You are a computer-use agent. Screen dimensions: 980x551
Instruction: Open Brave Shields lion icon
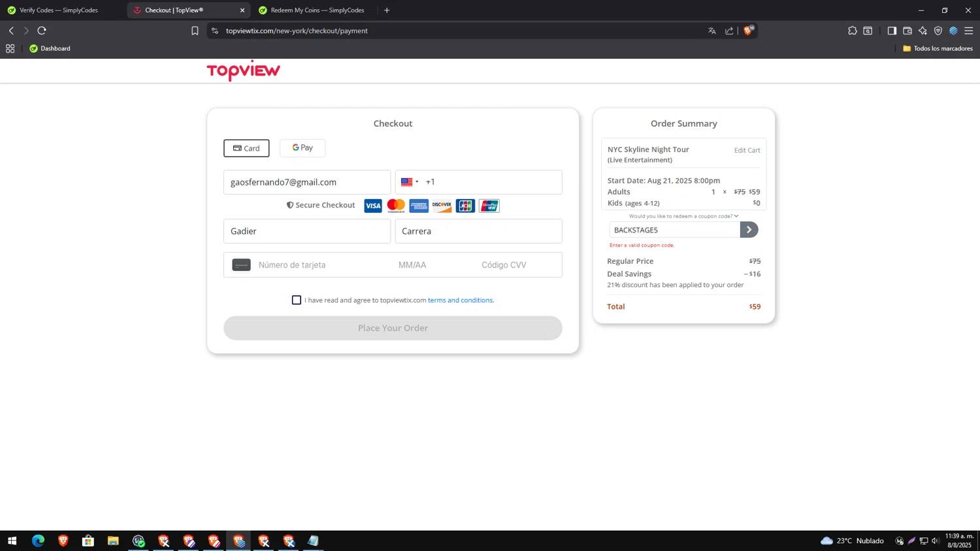click(749, 30)
